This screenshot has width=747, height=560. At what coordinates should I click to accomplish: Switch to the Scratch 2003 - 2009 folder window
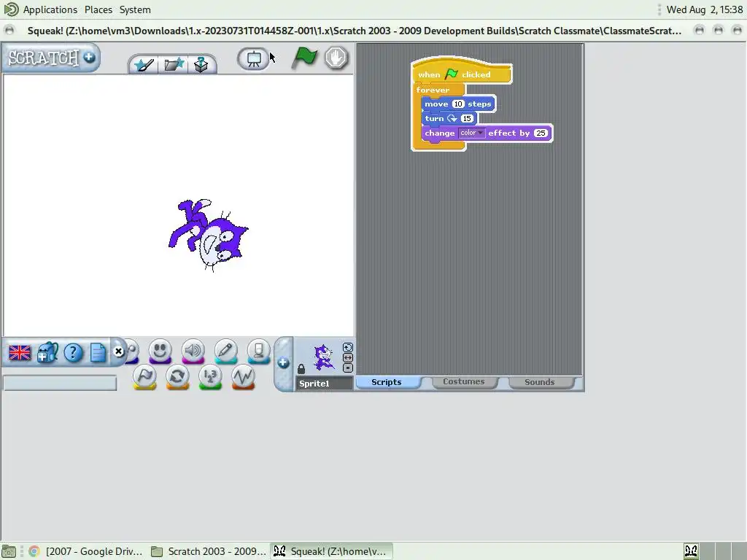click(209, 551)
